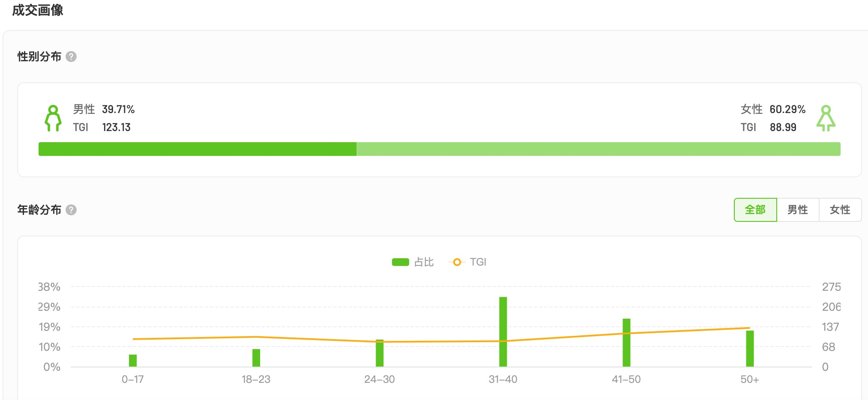Click the 24-30 age group bar
This screenshot has width=868, height=400.
(380, 354)
